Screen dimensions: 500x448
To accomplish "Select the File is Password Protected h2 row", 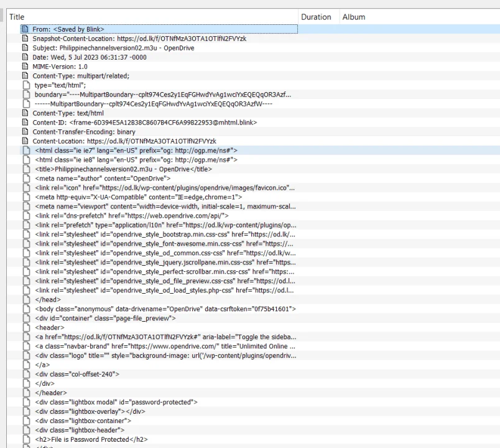I will pos(159,439).
